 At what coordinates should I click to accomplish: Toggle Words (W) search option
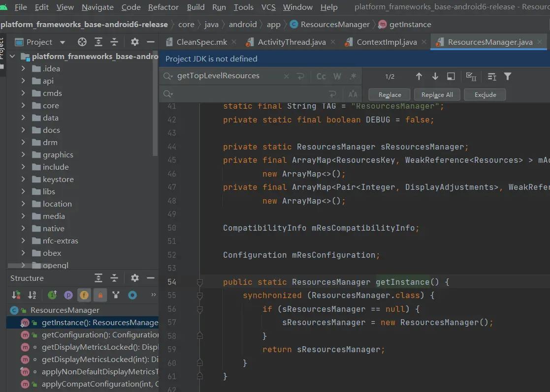(x=337, y=76)
